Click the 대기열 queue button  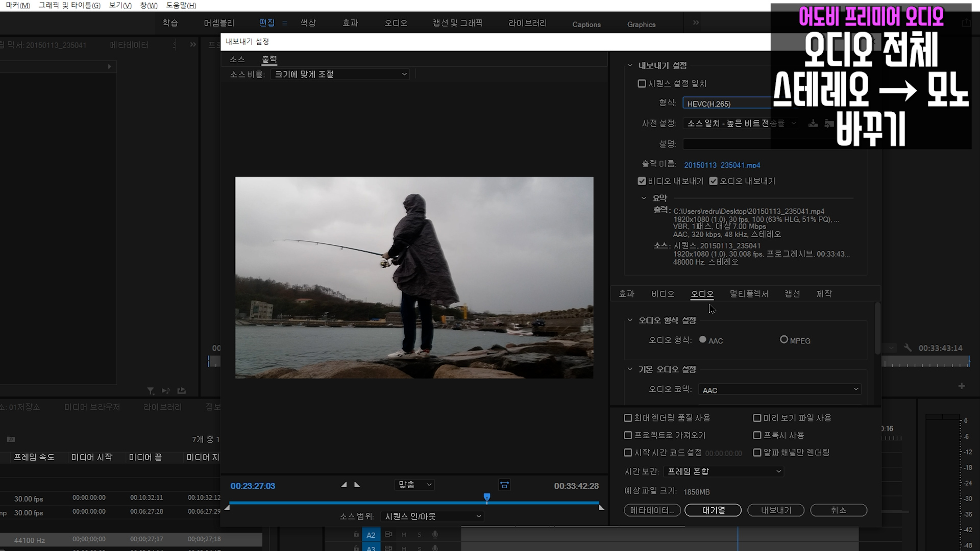click(x=713, y=510)
